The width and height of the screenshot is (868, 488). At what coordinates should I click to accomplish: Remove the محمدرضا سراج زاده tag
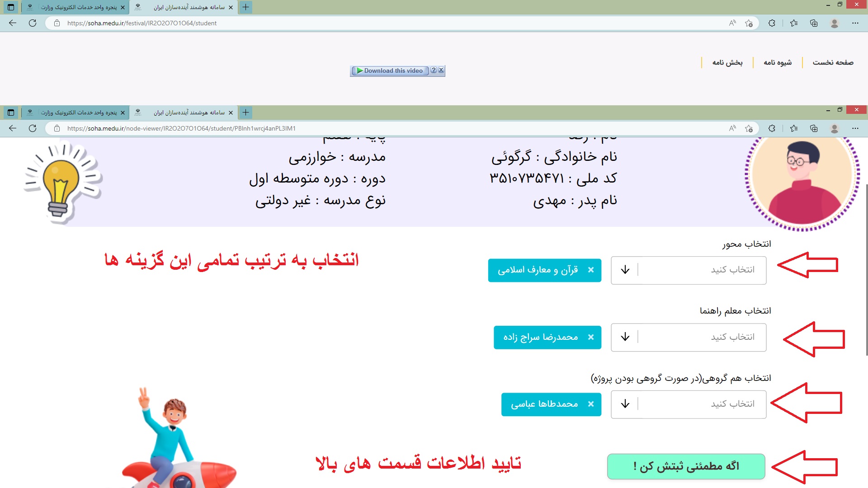(590, 337)
